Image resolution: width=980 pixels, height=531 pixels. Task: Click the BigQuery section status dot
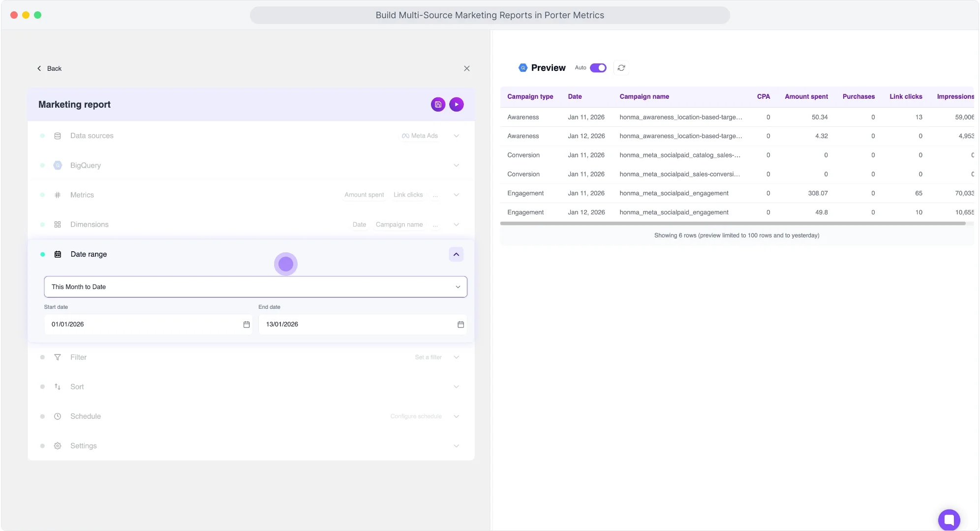(x=42, y=165)
